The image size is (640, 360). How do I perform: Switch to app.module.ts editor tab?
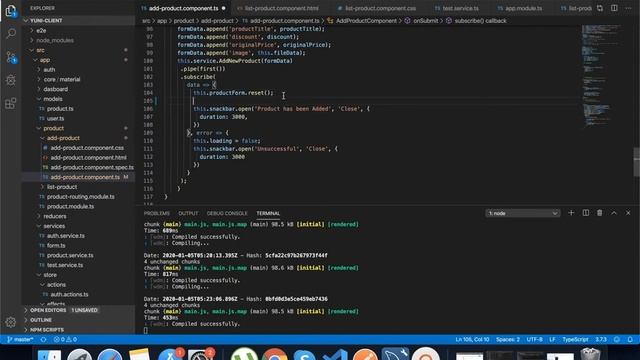point(523,8)
